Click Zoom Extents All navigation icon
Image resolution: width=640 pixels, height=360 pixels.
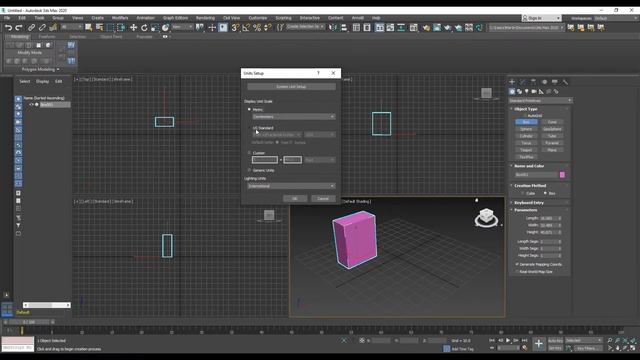point(633,340)
